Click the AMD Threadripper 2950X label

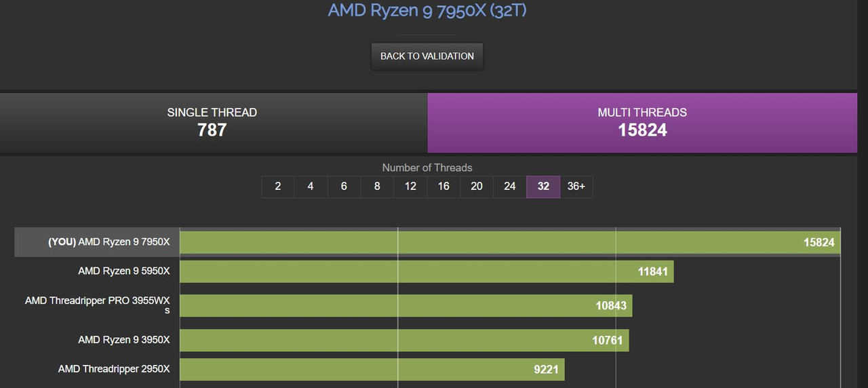coord(114,369)
